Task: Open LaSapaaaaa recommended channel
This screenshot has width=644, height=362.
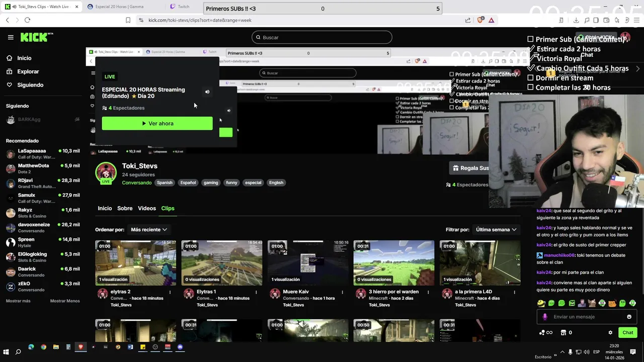Action: click(x=43, y=154)
